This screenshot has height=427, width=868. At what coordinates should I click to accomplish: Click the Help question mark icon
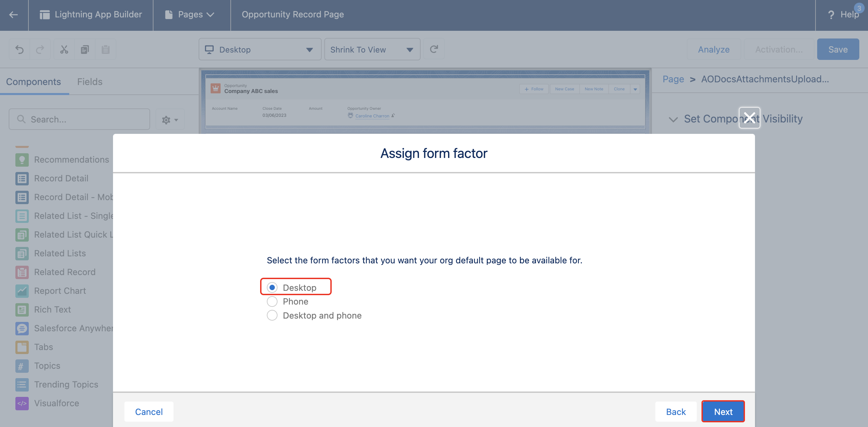[x=831, y=15]
